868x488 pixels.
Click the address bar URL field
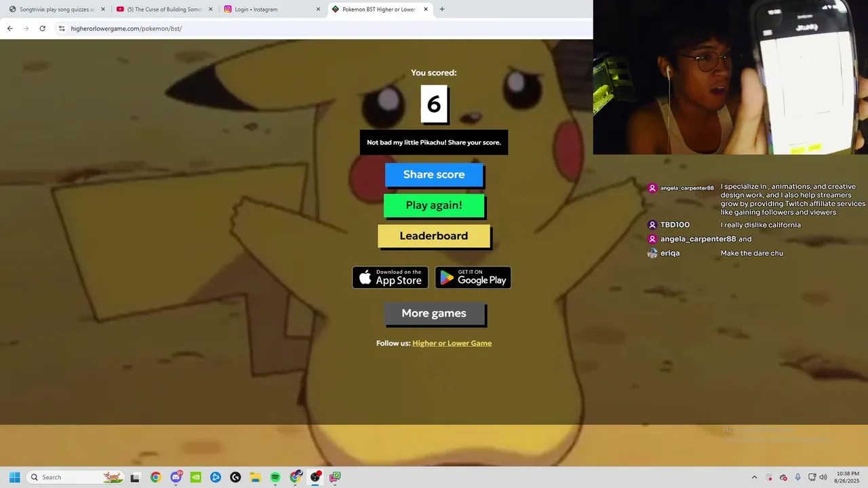[325, 28]
